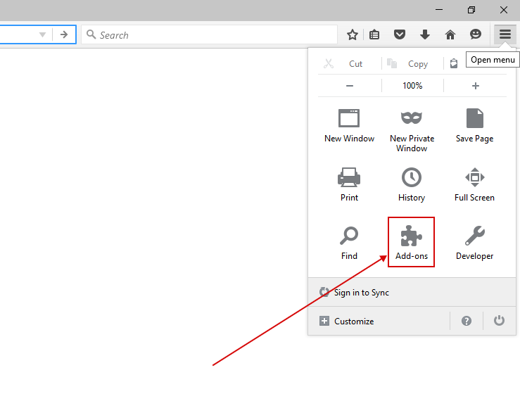Restore down the browser window
This screenshot has width=520, height=420.
[x=471, y=10]
